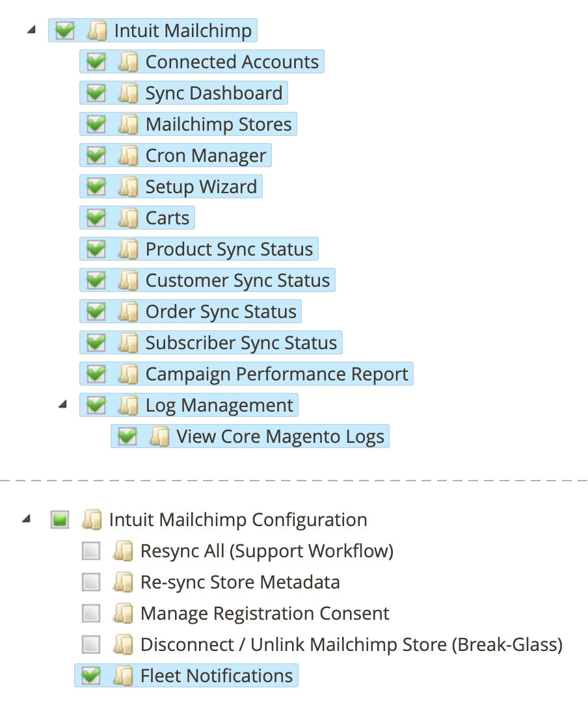The image size is (588, 703).
Task: Uncheck the Order Sync Status checkbox
Action: (96, 312)
